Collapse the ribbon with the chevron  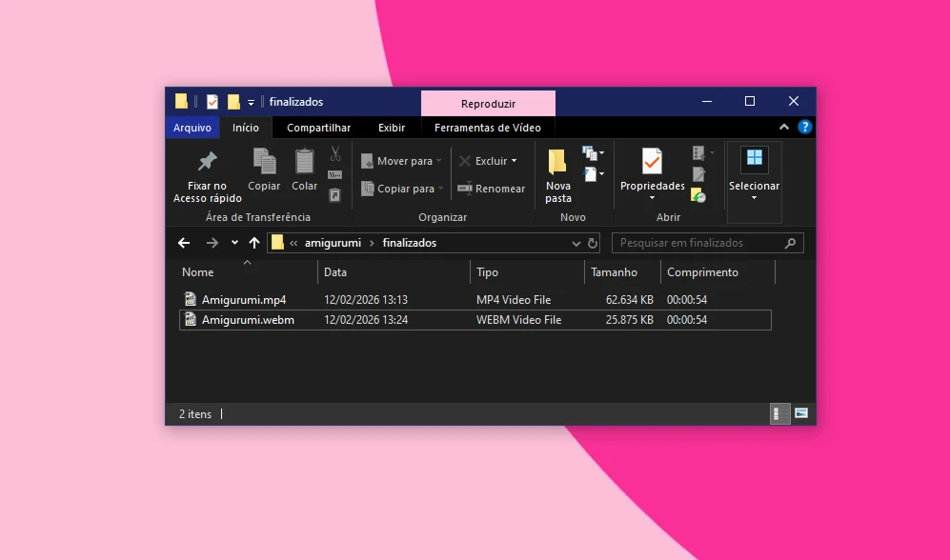click(x=784, y=128)
